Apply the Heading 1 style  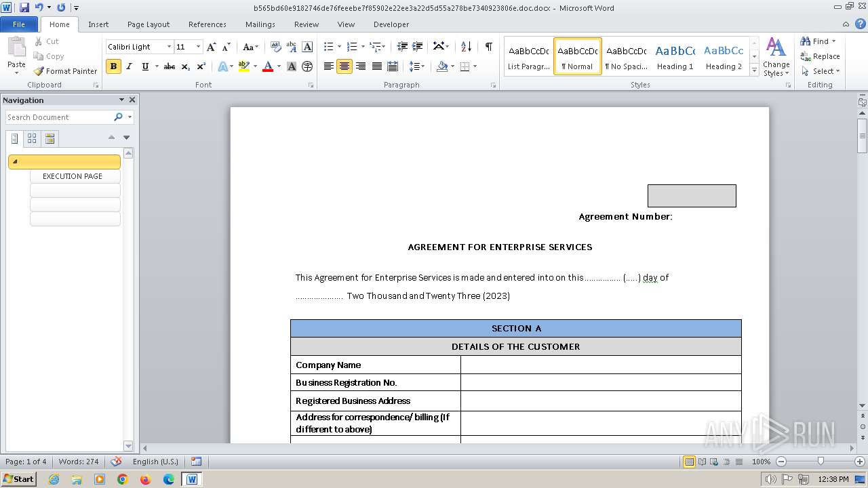point(675,56)
